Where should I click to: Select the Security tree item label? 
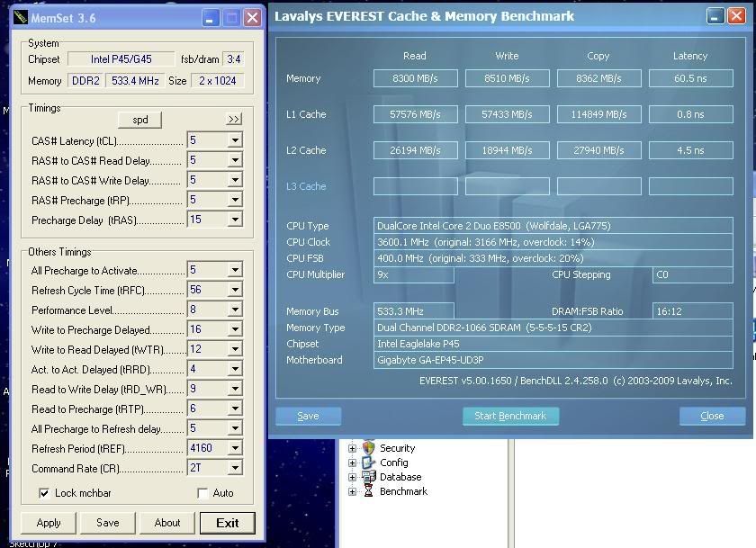[x=397, y=448]
